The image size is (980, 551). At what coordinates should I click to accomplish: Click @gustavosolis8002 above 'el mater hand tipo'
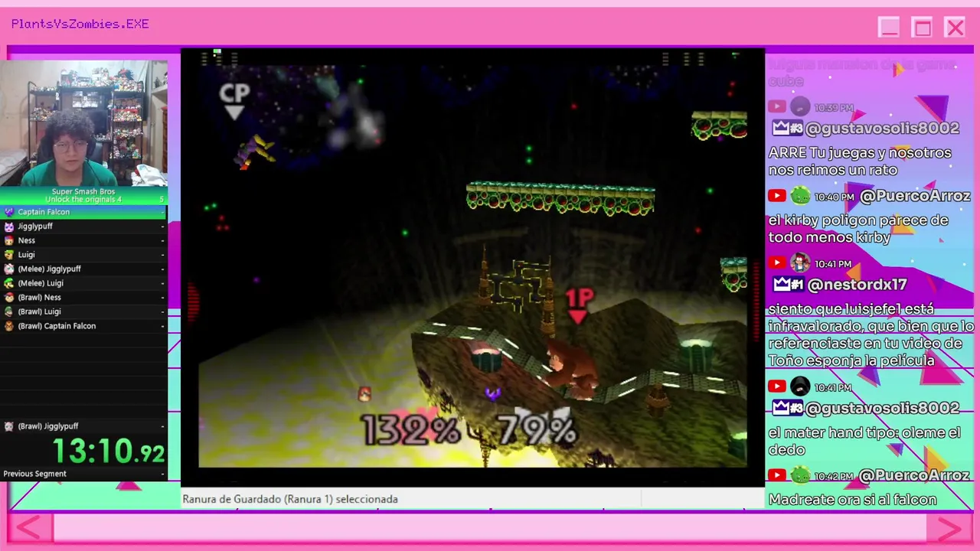pos(882,408)
